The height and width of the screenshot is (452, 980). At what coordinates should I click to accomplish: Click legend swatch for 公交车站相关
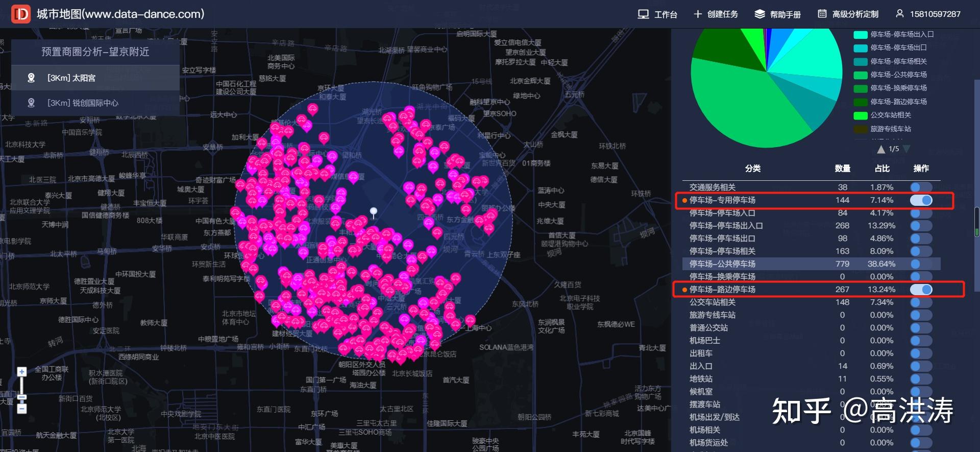(861, 115)
